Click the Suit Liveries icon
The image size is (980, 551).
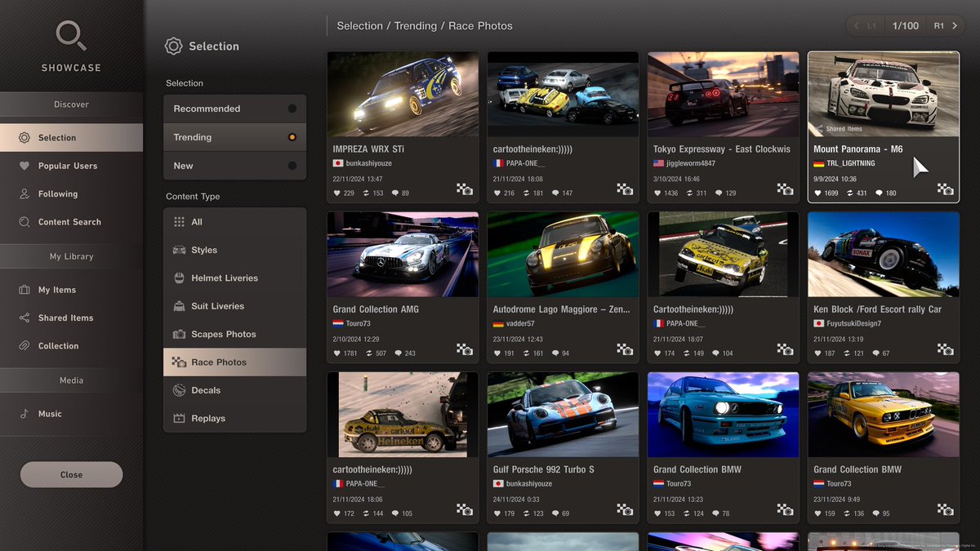pos(179,306)
